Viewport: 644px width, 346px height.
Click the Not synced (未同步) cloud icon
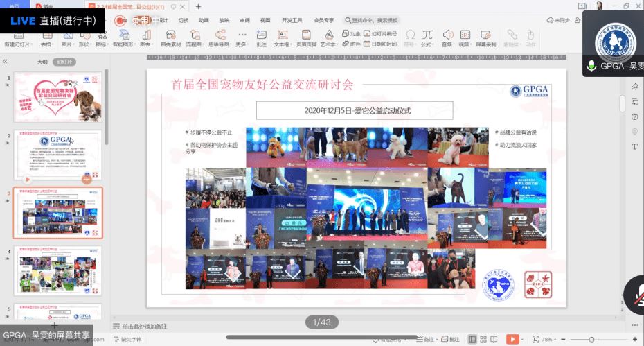click(558, 19)
